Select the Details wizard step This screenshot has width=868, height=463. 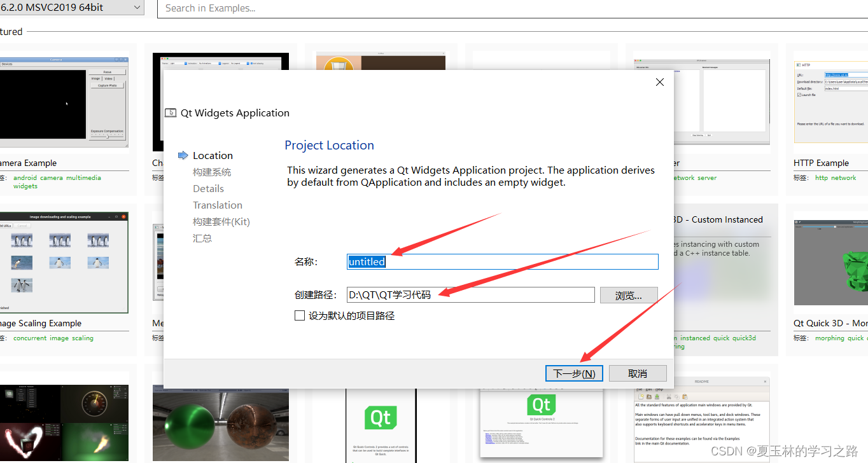209,188
